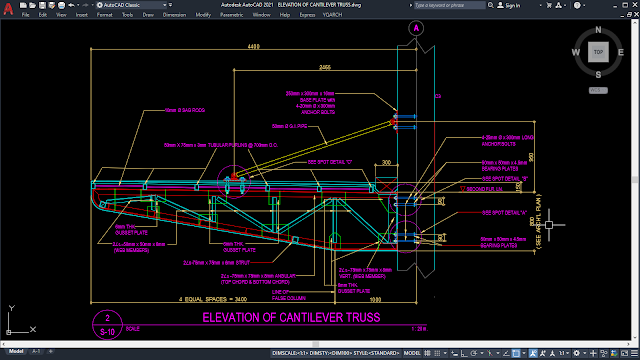Click the Autodesk A360 connect icon
640x360 pixels.
click(559, 5)
